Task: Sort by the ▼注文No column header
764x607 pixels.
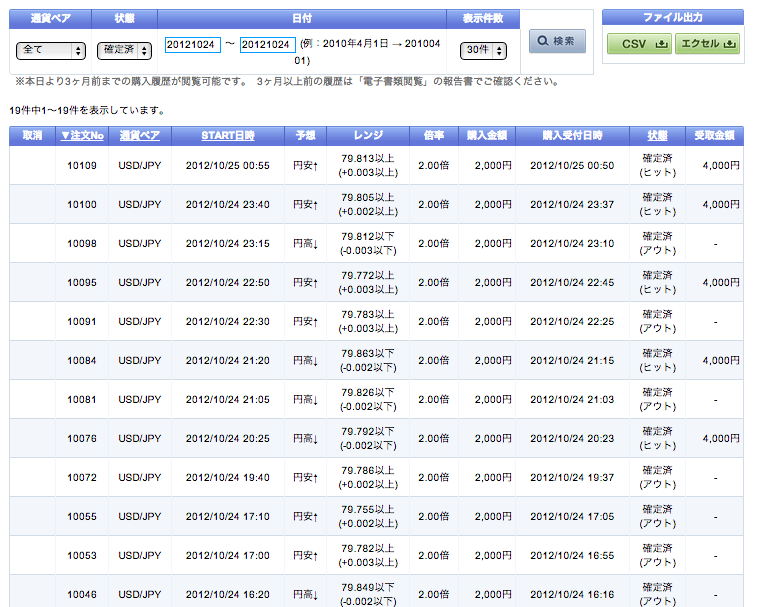Action: 82,135
